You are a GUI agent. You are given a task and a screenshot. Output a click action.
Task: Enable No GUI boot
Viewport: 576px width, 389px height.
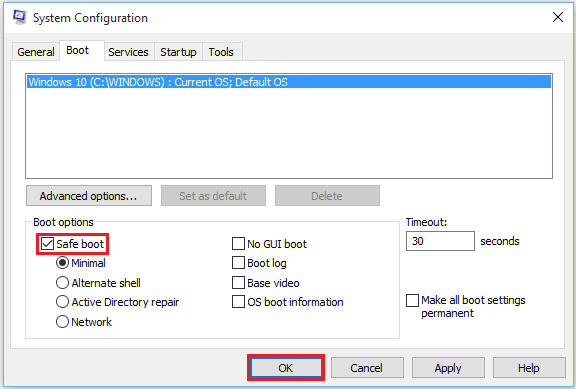coord(238,244)
